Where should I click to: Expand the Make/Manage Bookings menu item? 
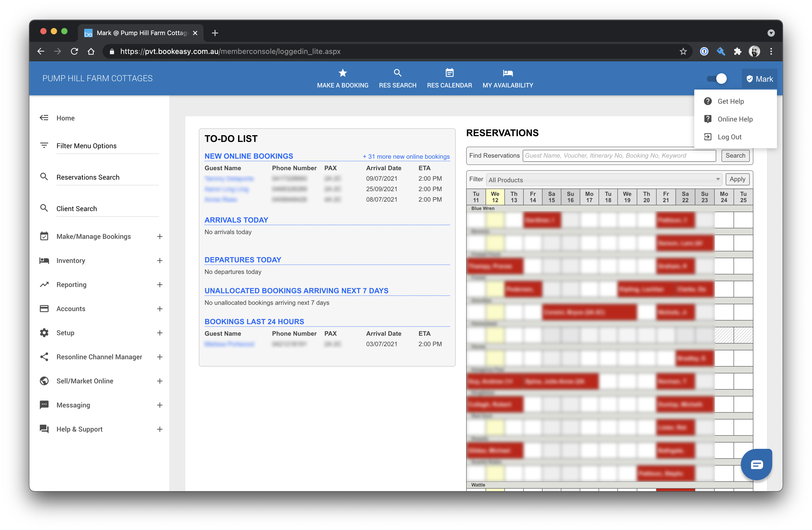click(x=160, y=236)
